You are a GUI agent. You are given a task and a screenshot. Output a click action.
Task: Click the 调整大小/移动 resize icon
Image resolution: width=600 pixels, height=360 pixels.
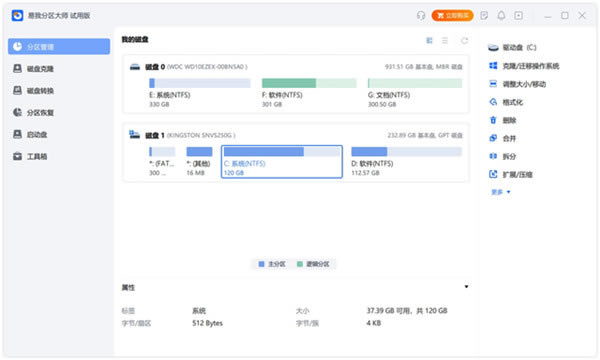pyautogui.click(x=493, y=84)
